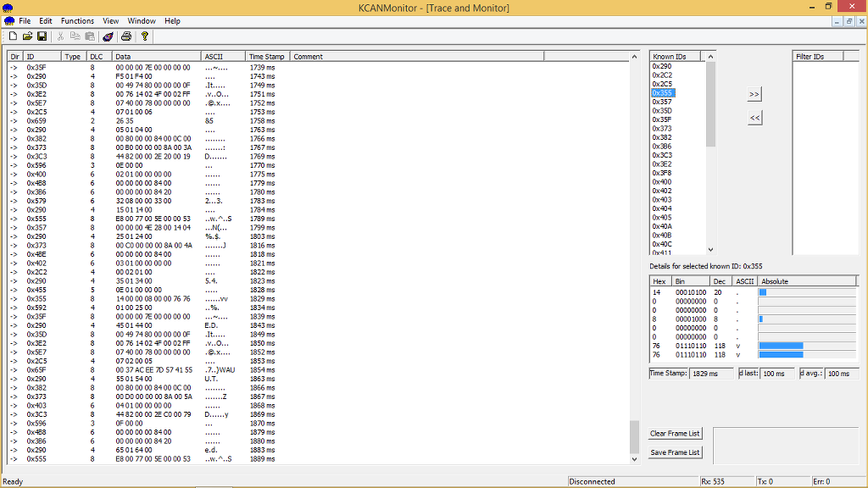
Task: Click the KCANMonitor app icon in title bar
Action: pos(8,8)
